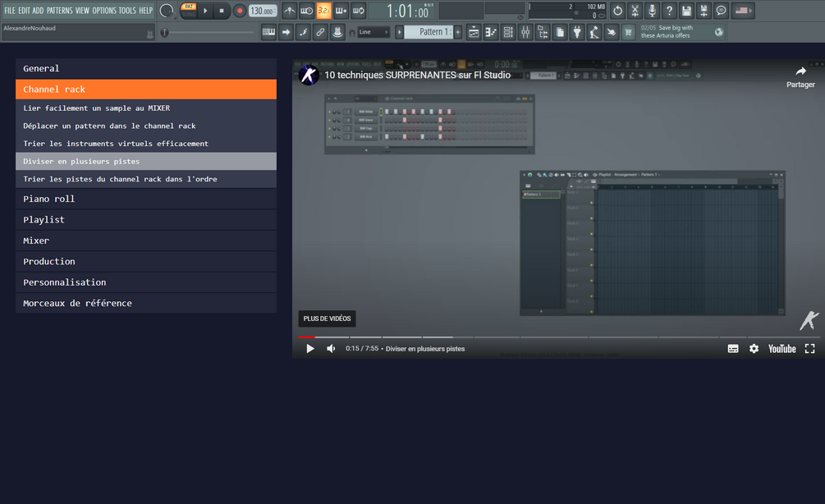The width and height of the screenshot is (825, 504).
Task: Open the project picker pages icon
Action: click(560, 32)
